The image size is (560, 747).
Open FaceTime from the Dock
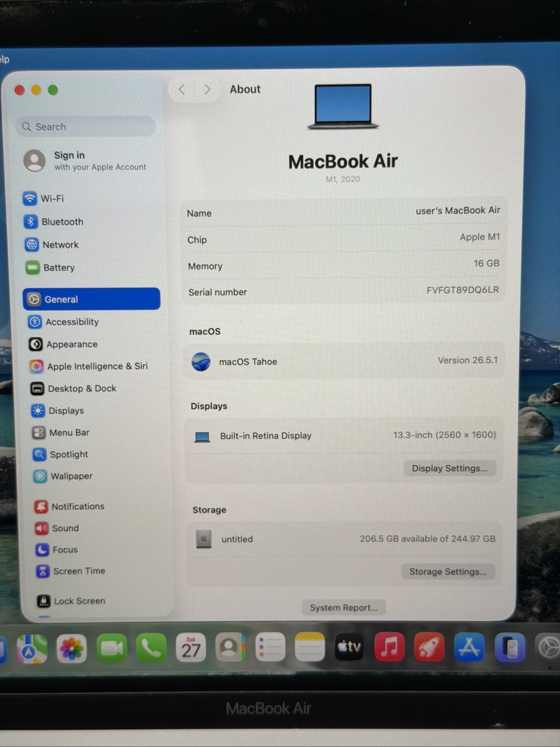point(112,648)
